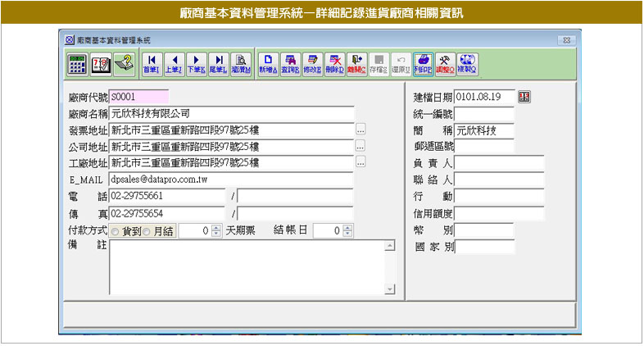Delete the current record (刪除)
Image resolution: width=644 pixels, height=346 pixels.
click(334, 64)
